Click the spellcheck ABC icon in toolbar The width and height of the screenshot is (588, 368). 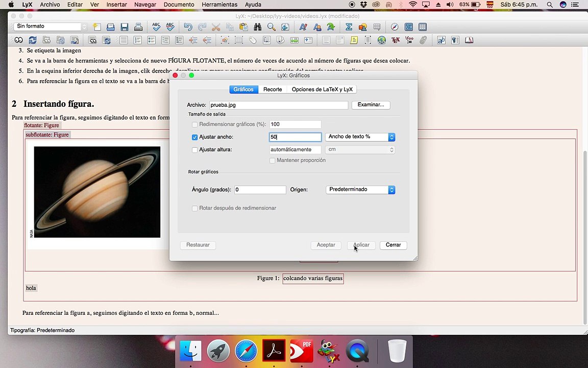[x=156, y=27]
